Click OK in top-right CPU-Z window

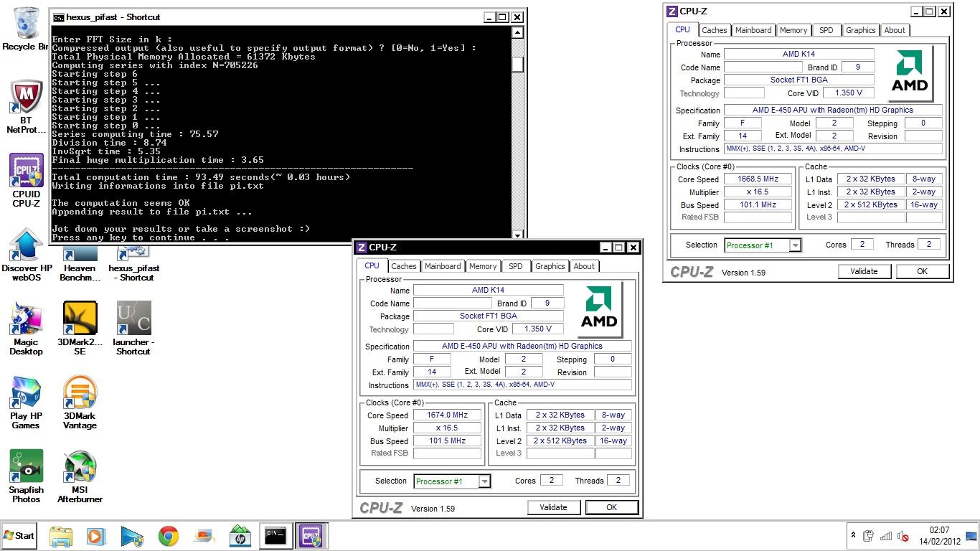[x=922, y=271]
